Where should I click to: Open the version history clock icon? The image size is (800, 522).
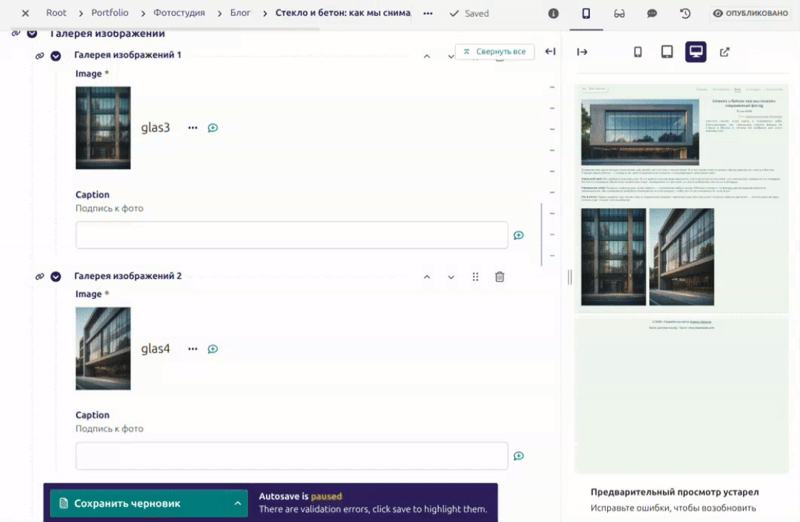[685, 13]
